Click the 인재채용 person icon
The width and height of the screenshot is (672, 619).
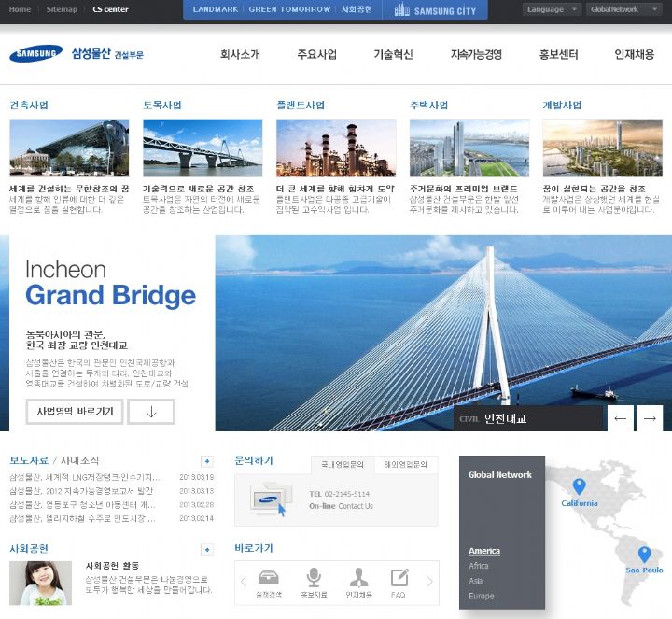358,577
